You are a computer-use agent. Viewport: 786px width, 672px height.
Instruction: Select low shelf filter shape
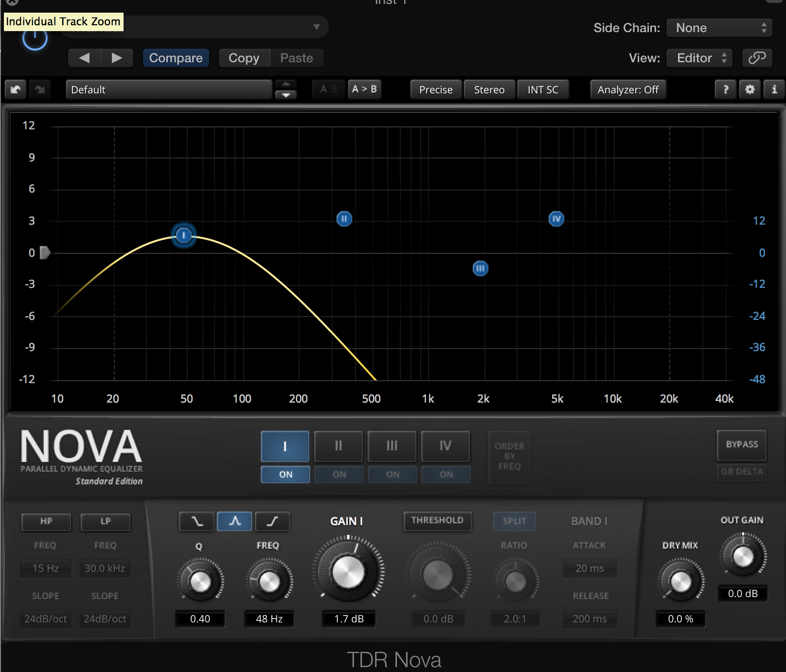pos(197,521)
